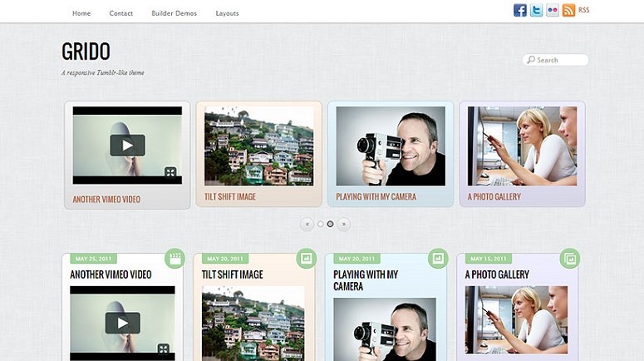Screen dimensions: 644x361
Task: Click the May 25, 2011 date tag
Action: [x=94, y=259]
